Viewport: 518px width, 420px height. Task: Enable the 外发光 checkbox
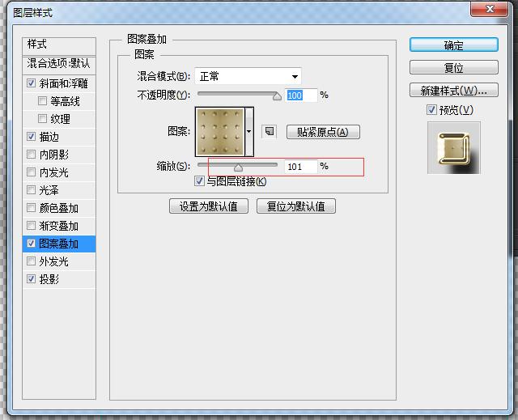[31, 261]
